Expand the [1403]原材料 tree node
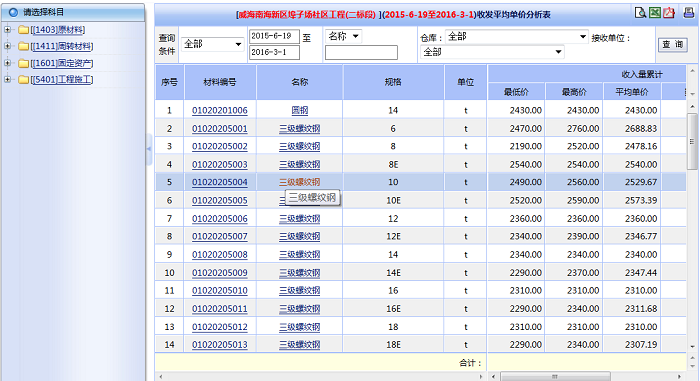The width and height of the screenshot is (700, 381). coord(7,29)
